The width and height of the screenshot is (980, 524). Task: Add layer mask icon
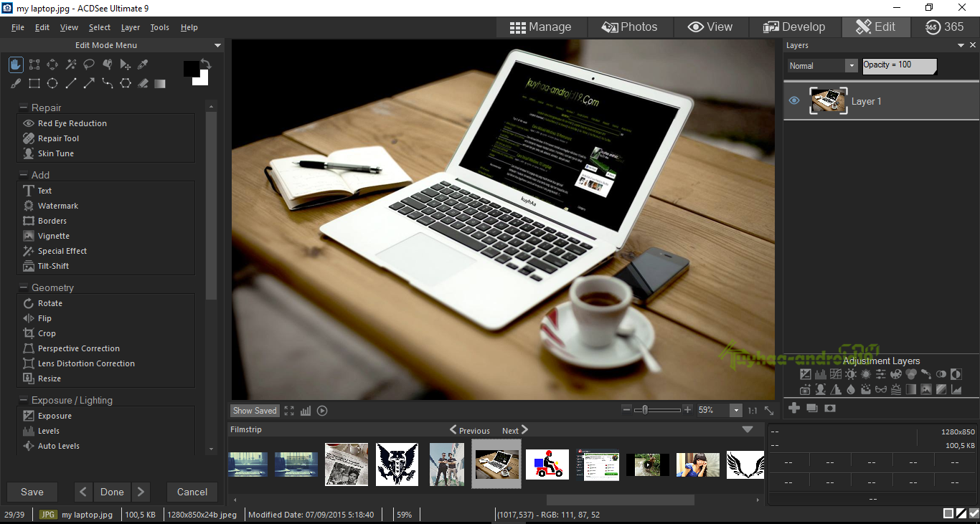pos(830,408)
